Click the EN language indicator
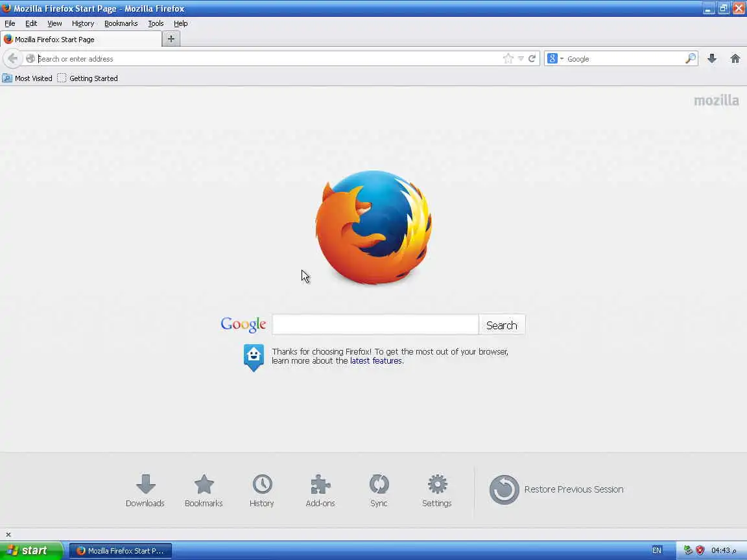This screenshot has height=560, width=747. [656, 550]
